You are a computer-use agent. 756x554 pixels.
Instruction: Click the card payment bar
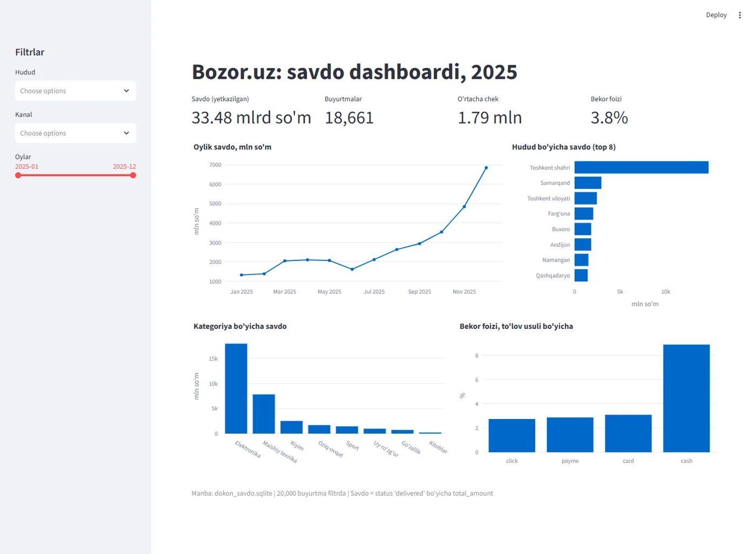[x=628, y=433]
